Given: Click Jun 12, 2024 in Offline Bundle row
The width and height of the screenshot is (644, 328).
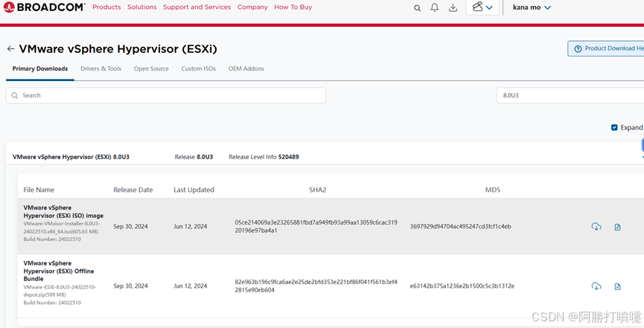Looking at the screenshot, I should pos(190,286).
